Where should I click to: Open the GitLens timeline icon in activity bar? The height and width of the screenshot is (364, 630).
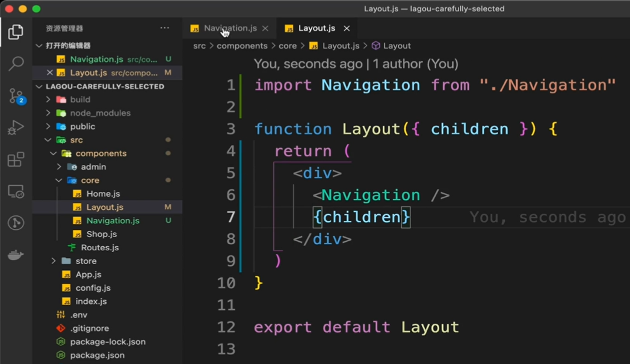coord(16,223)
